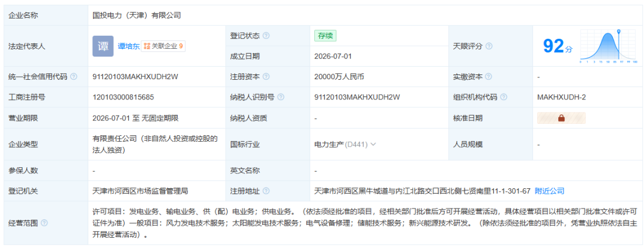
Task: Click help icon next to 经营范围
Action: [44, 223]
